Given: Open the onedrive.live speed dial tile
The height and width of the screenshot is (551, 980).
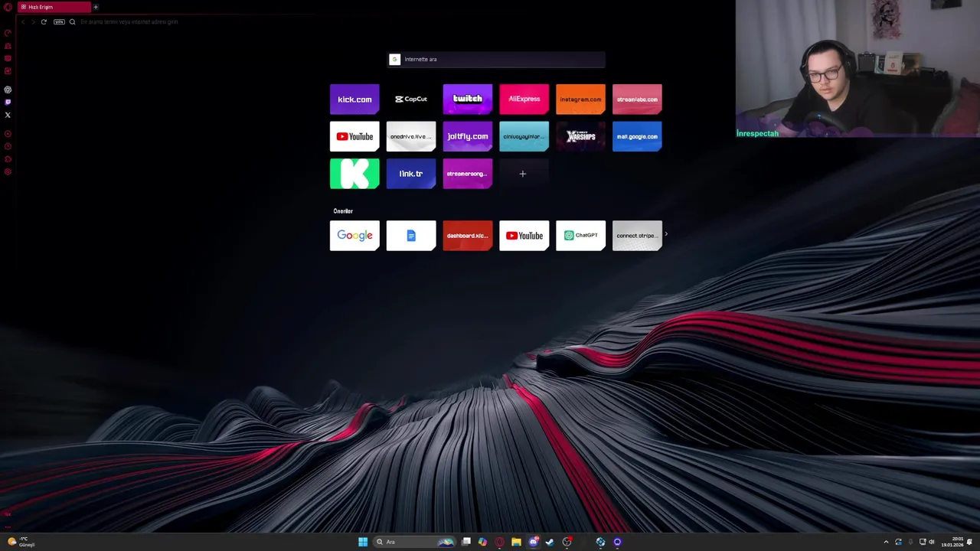Looking at the screenshot, I should tap(411, 136).
